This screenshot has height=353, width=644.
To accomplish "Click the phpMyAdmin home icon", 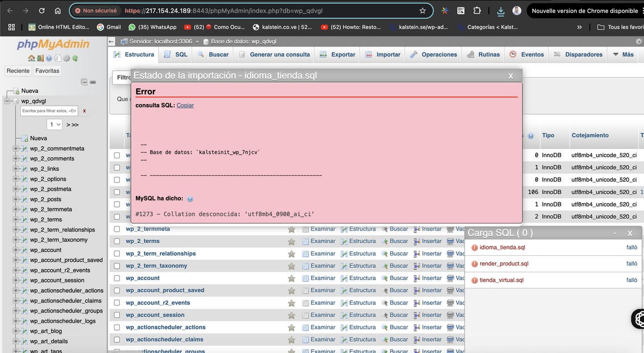I will 32,58.
